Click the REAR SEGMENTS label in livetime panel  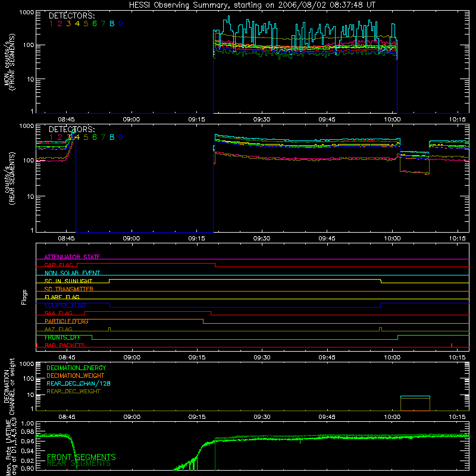pos(79,464)
